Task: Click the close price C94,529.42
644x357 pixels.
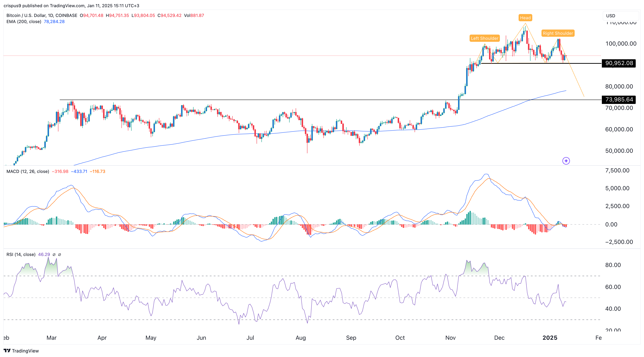Action: click(x=170, y=15)
